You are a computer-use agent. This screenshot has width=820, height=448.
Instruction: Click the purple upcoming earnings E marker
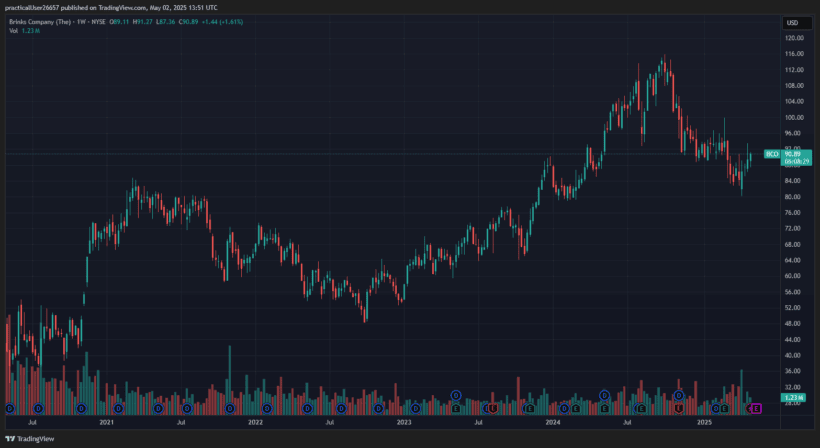pos(756,408)
